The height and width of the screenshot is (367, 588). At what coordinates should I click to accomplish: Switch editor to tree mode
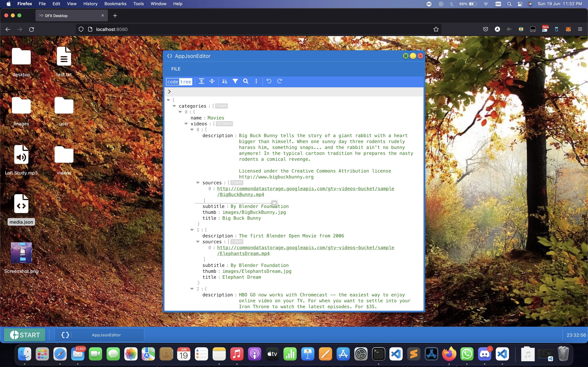pyautogui.click(x=186, y=82)
